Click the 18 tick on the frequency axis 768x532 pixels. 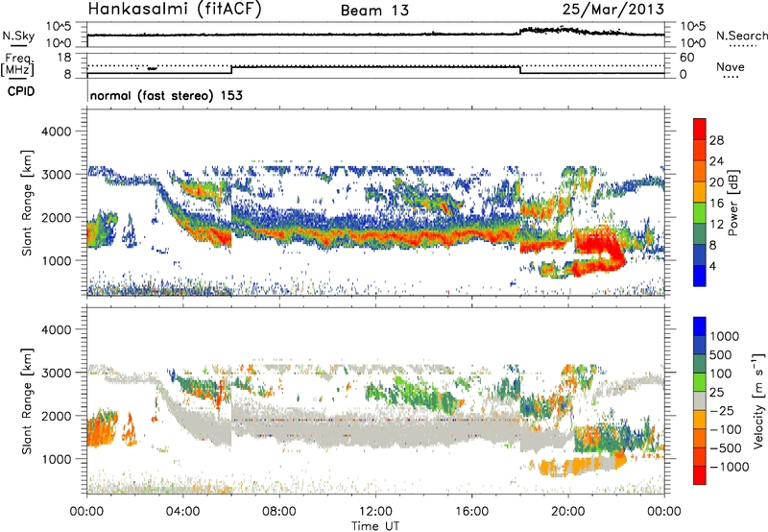coord(64,58)
